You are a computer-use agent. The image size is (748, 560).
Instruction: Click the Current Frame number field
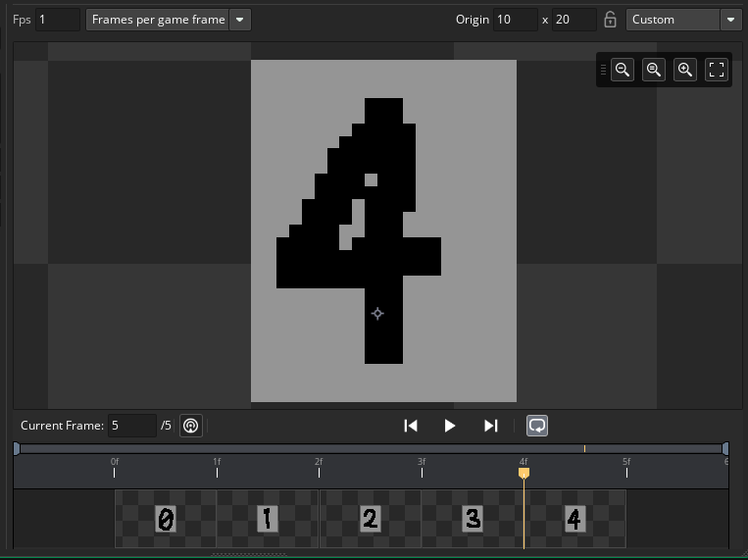[131, 426]
